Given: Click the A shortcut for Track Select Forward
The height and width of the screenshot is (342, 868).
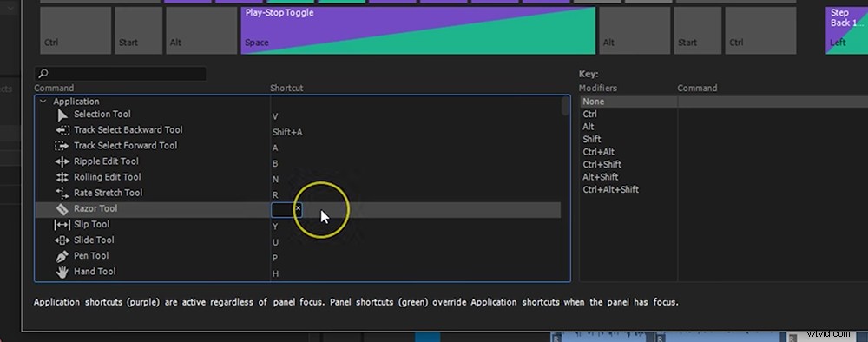Looking at the screenshot, I should coord(275,148).
